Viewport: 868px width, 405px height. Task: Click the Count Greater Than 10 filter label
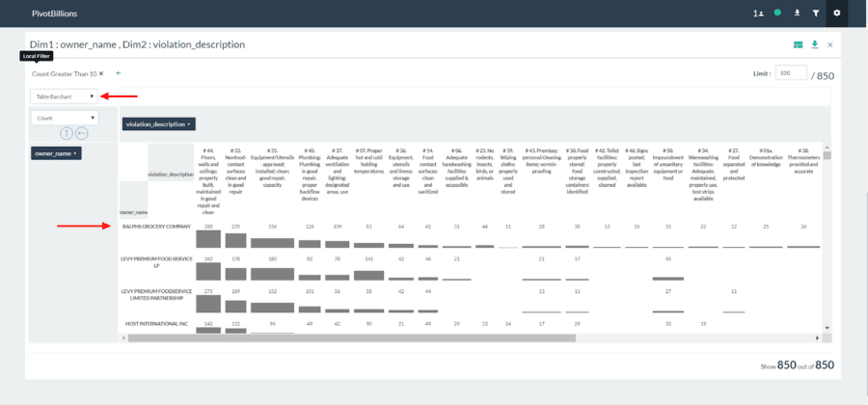(64, 73)
